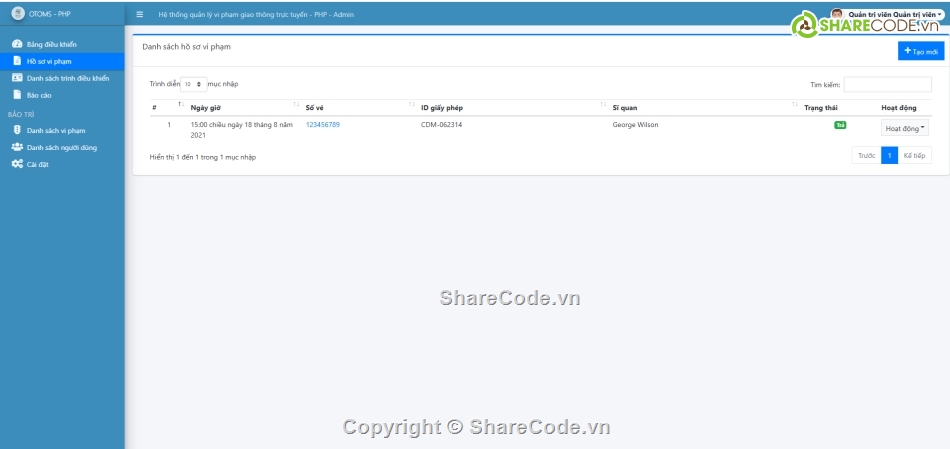Click the driver list ID card icon

[x=17, y=78]
